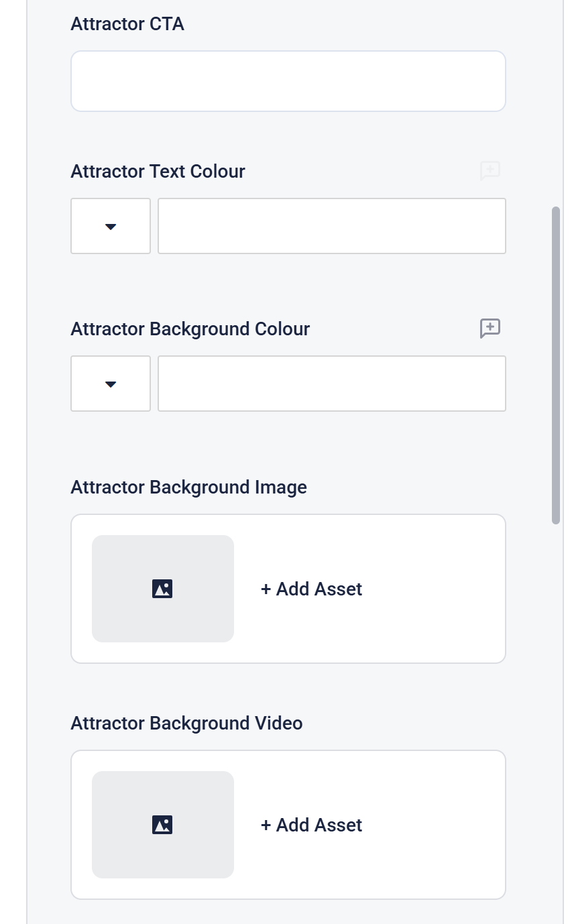Click the comment icon beside Attractor Background Colour
Viewport: 570px width, 924px height.
(490, 329)
